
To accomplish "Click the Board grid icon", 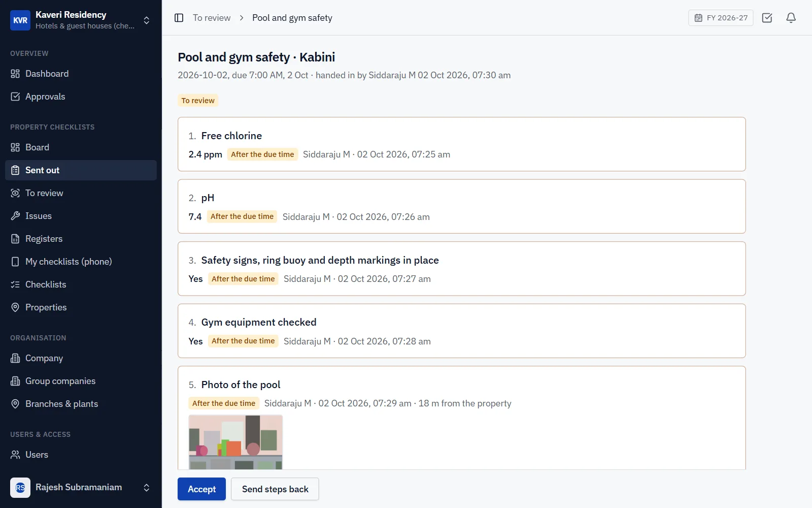I will pos(15,147).
